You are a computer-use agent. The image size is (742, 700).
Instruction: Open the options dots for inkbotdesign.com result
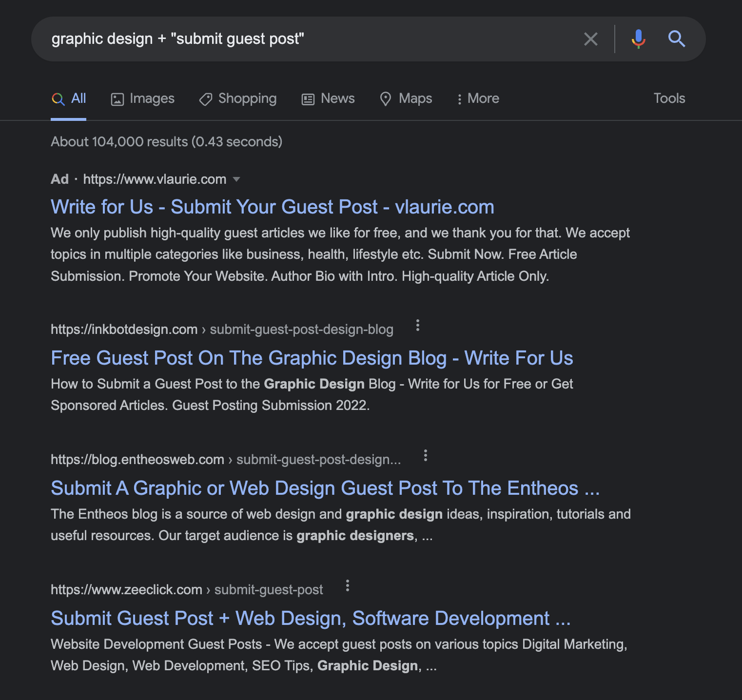[x=417, y=325]
